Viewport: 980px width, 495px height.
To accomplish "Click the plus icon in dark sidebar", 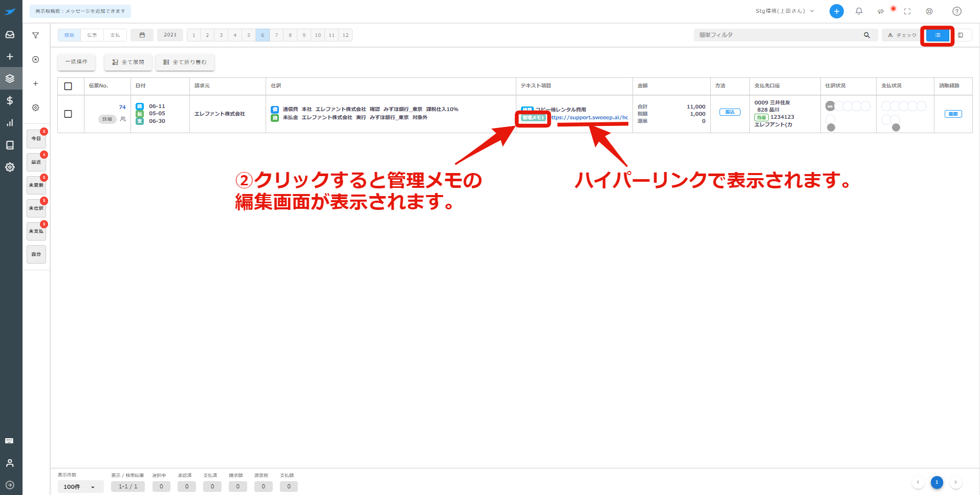I will click(x=10, y=57).
